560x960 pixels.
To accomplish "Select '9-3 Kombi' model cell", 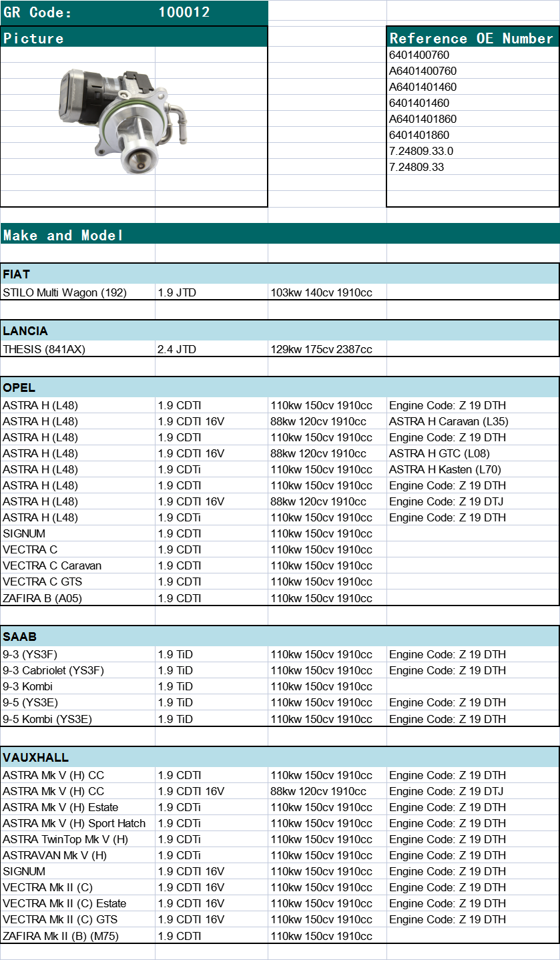I will coord(27,686).
